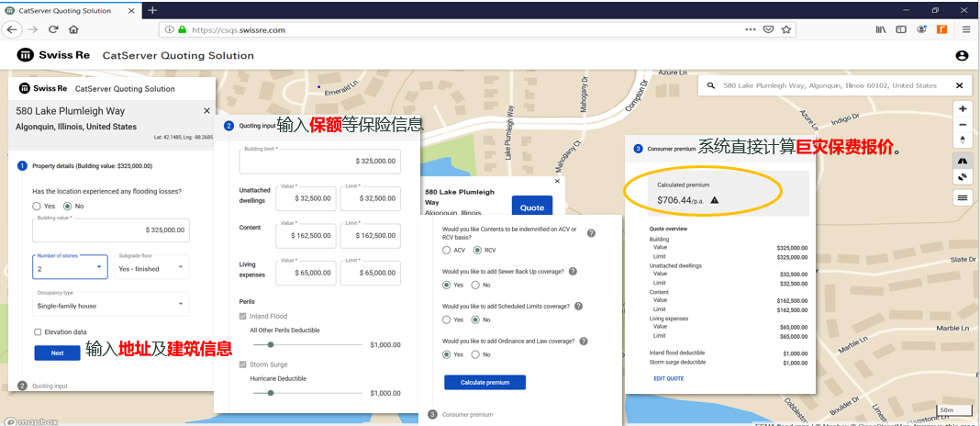Click the warning triangle beside premium
Viewport: 980px width, 426px height.
point(715,200)
